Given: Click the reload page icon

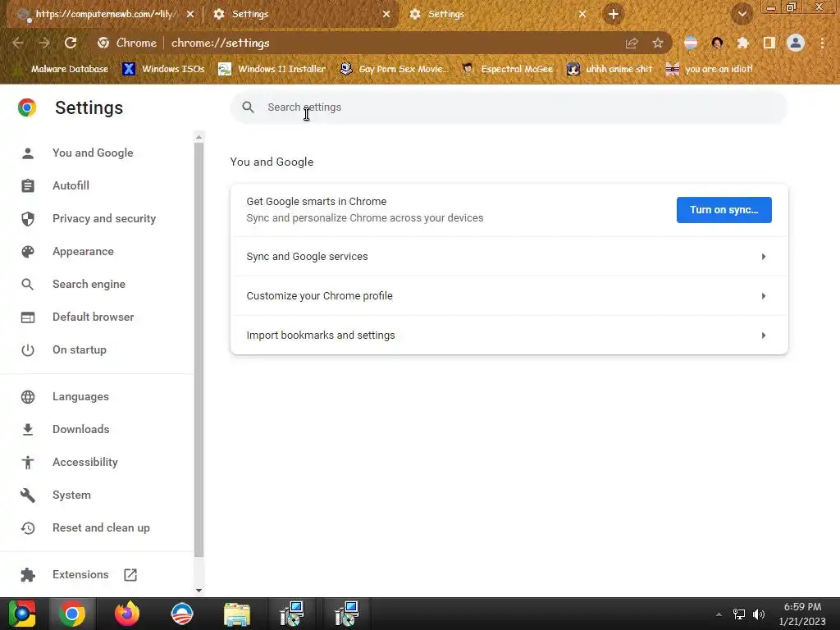Looking at the screenshot, I should point(71,43).
